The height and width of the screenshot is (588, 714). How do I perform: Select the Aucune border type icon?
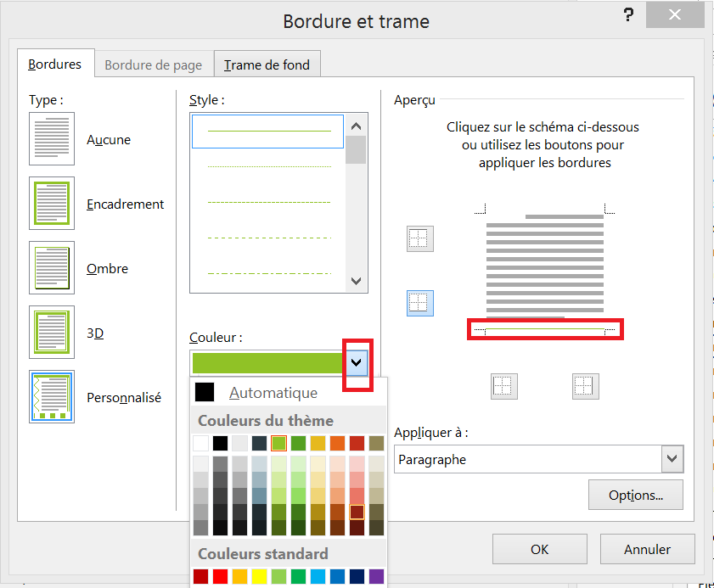pyautogui.click(x=52, y=139)
